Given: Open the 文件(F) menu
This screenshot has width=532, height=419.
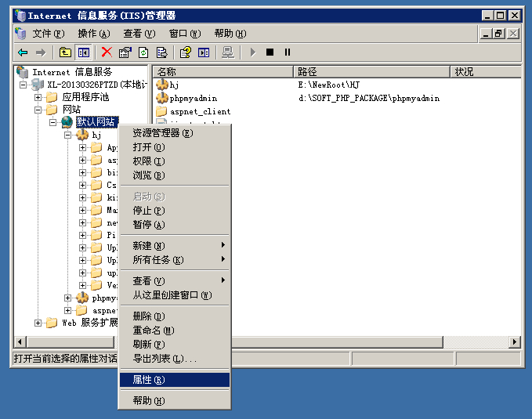Looking at the screenshot, I should pyautogui.click(x=48, y=34).
